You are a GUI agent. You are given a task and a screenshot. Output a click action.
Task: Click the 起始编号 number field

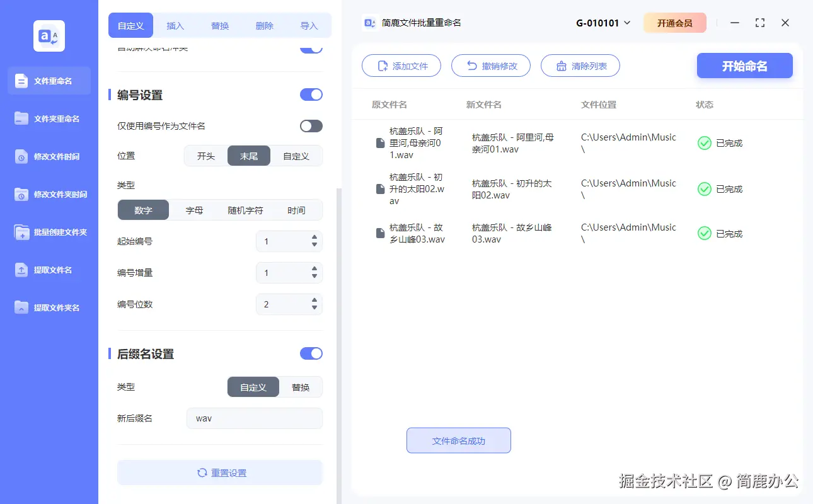coord(289,241)
